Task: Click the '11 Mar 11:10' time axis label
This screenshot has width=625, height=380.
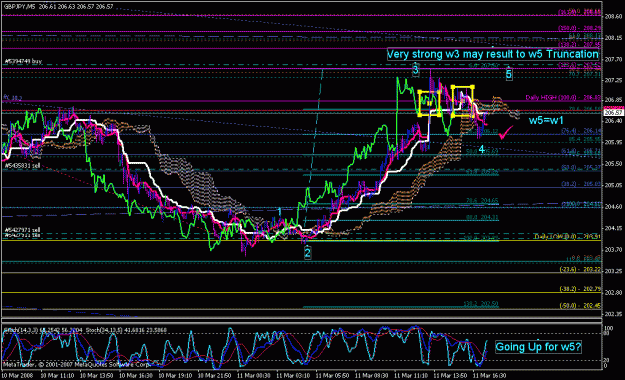Action: pyautogui.click(x=411, y=376)
